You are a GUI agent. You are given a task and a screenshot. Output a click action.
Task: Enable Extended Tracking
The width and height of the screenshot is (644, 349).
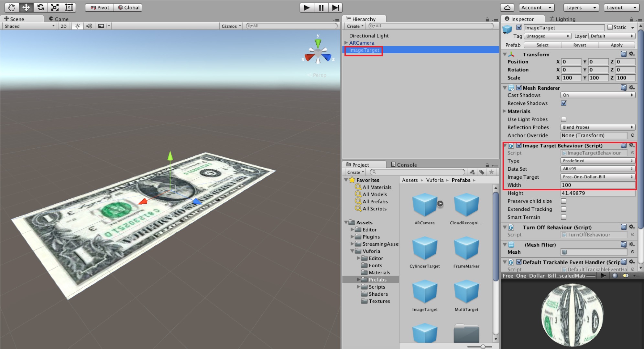click(x=564, y=209)
